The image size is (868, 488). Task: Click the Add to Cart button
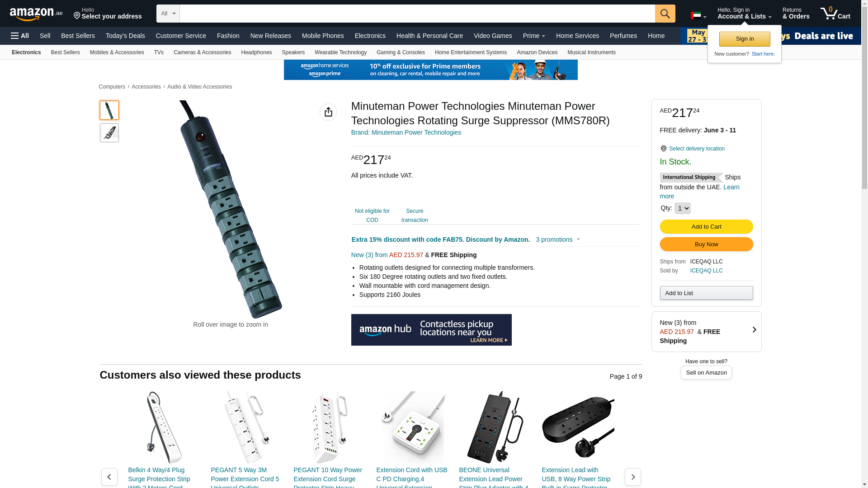tap(707, 226)
